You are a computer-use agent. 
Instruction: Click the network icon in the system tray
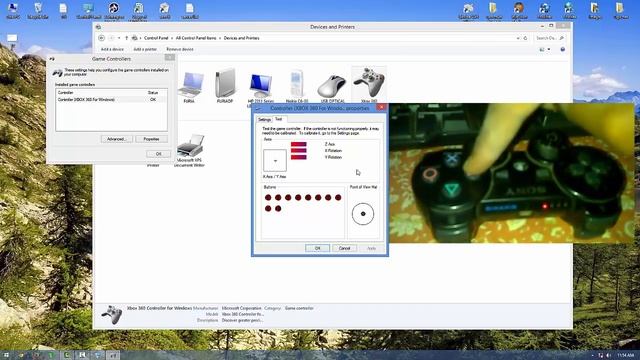600,356
